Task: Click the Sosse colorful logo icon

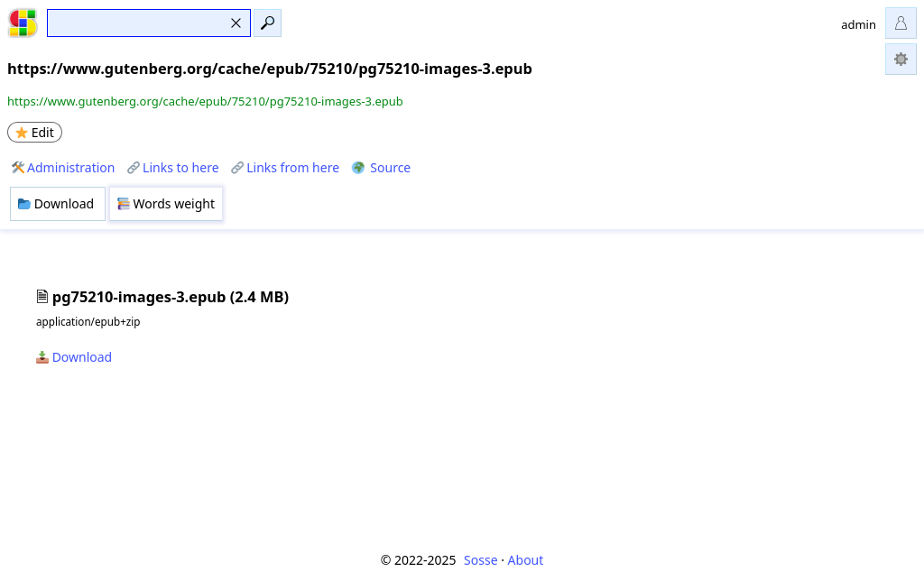Action: pyautogui.click(x=23, y=23)
